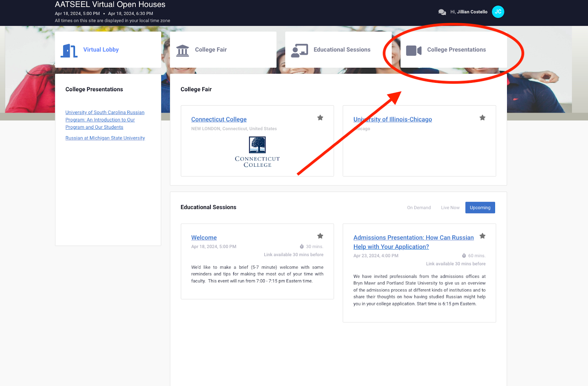Select the Upcoming sessions filter

click(x=480, y=208)
